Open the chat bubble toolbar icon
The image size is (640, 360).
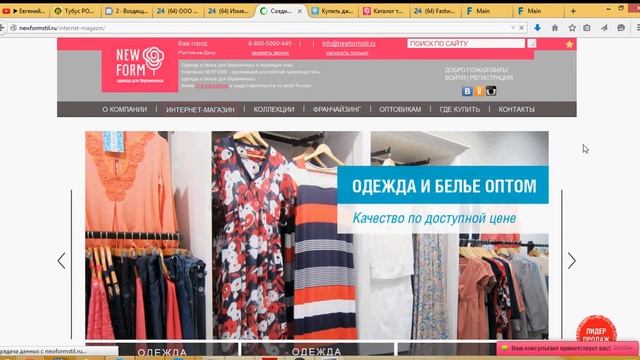point(621,28)
